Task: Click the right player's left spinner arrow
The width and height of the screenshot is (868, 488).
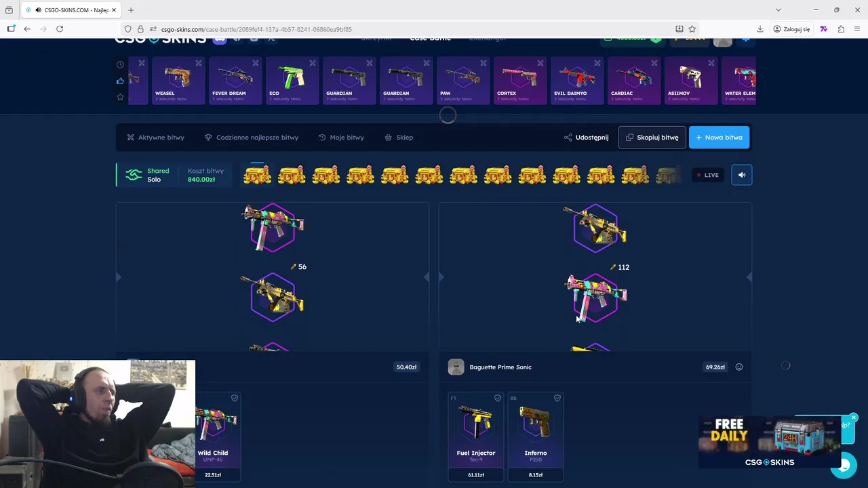Action: tap(441, 277)
